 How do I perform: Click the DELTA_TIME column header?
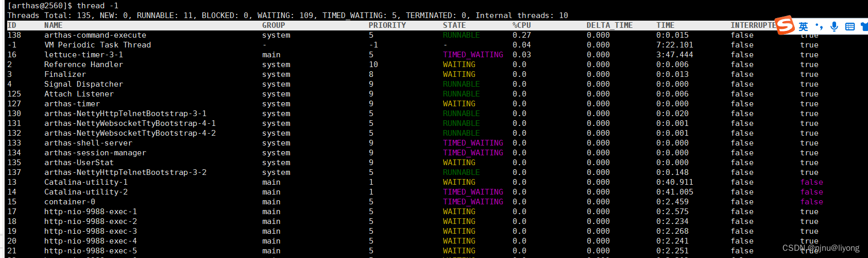[609, 25]
